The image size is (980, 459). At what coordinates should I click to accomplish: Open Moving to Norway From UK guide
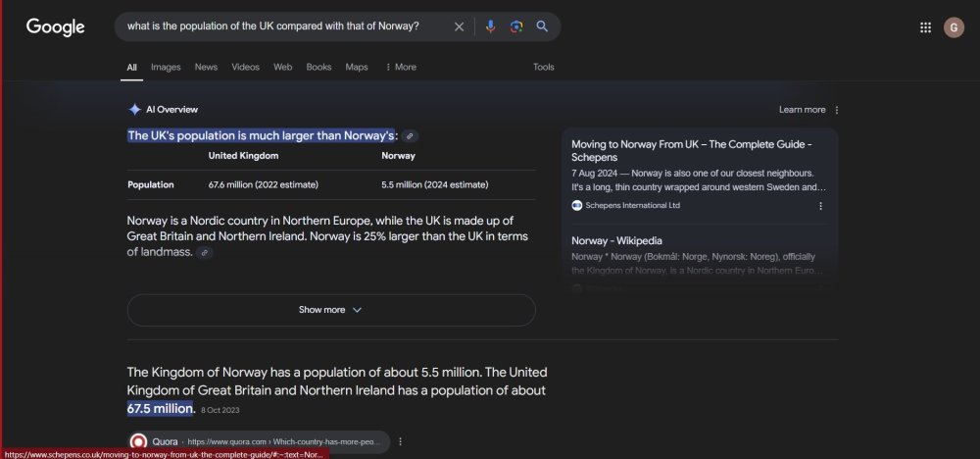pos(692,151)
